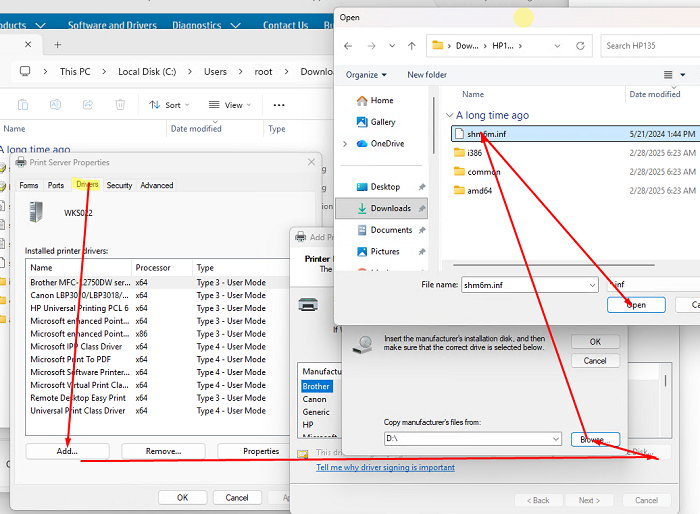
Task: Select Canon in Manufacturer list
Action: click(x=314, y=399)
